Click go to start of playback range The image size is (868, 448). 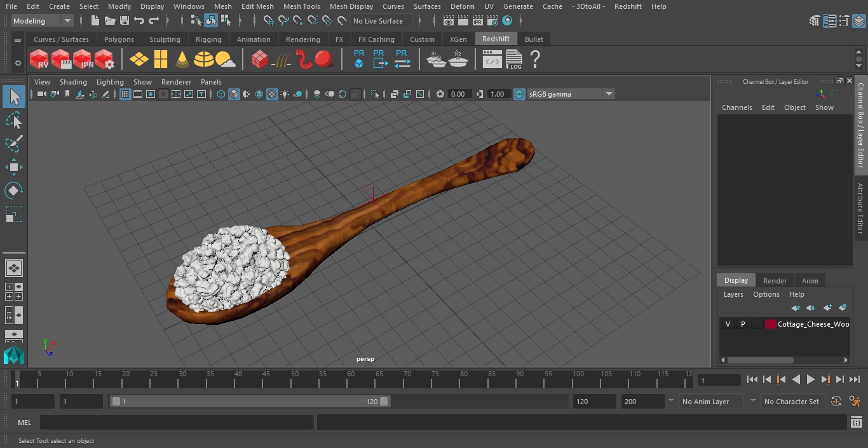point(752,379)
